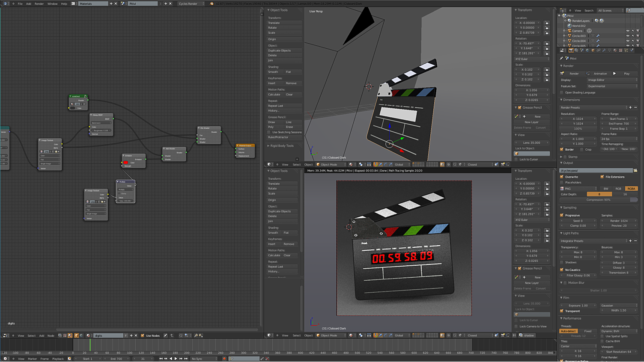This screenshot has width=644, height=362.
Task: Enable the Open Shading Language checkbox
Action: click(x=562, y=92)
